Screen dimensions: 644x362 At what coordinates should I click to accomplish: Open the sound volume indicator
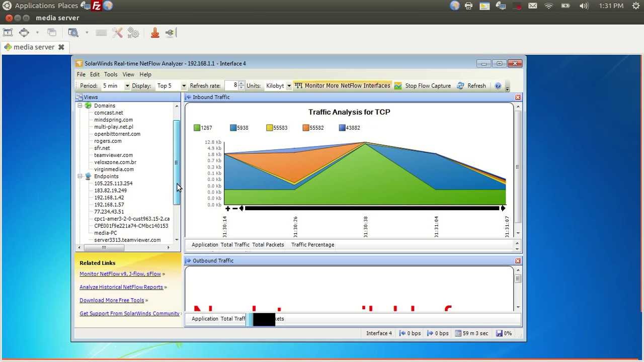click(584, 6)
